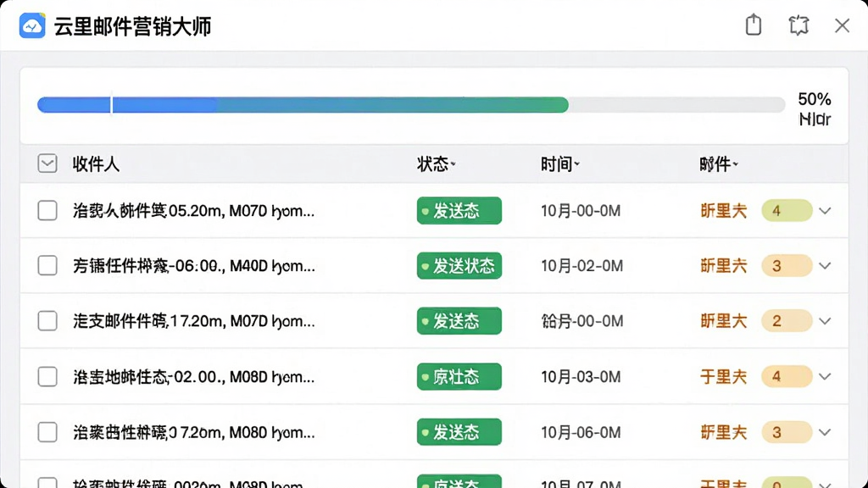Select the date cell 10月-06-0M
This screenshot has height=488, width=868.
coord(581,432)
